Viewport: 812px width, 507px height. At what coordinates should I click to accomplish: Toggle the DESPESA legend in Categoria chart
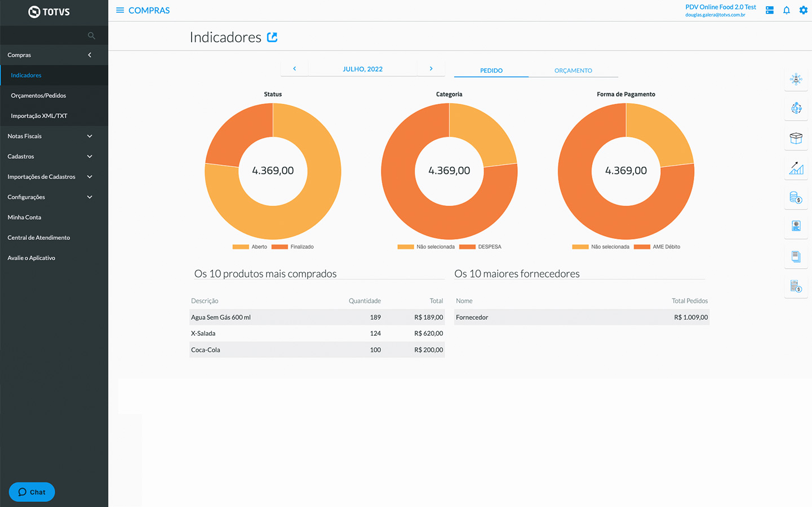click(x=481, y=247)
